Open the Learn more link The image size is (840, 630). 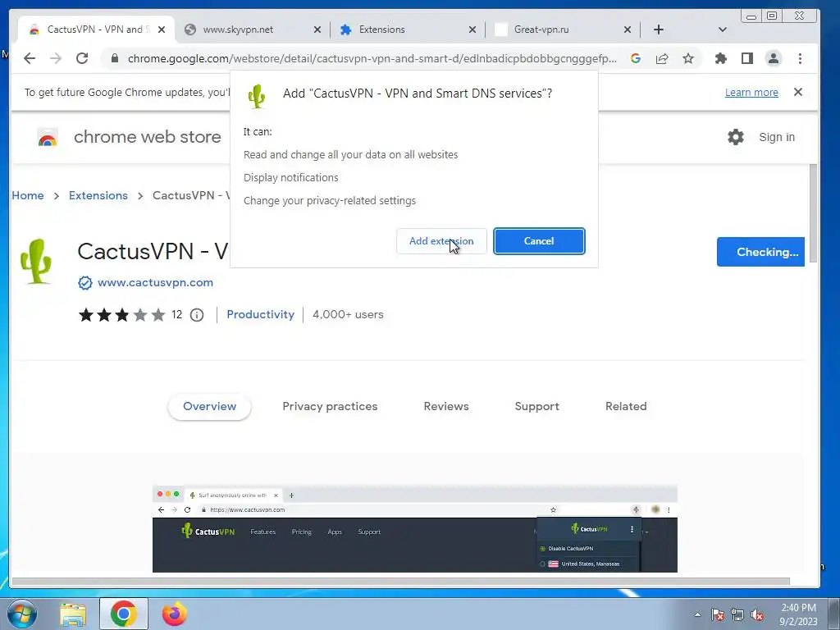coord(751,92)
